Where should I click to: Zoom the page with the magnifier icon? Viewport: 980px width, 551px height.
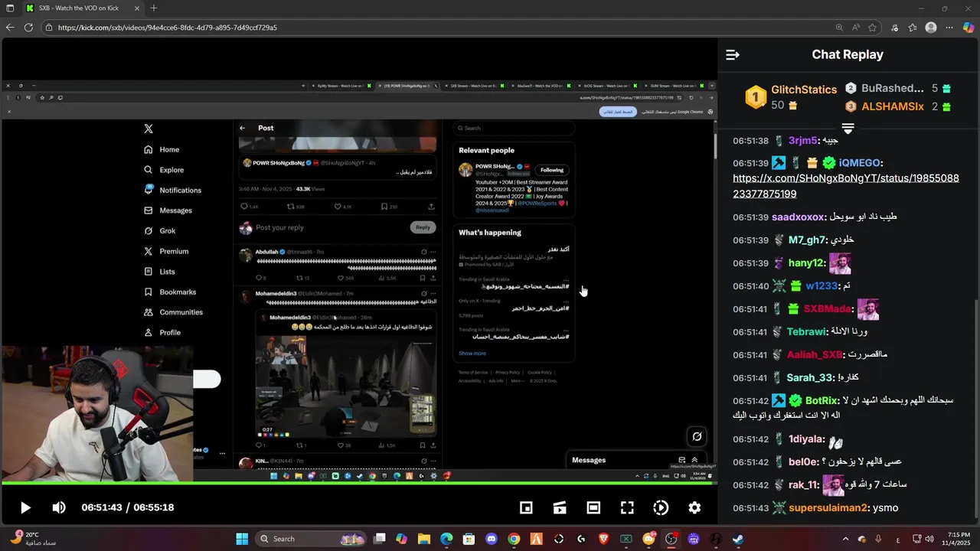point(839,28)
